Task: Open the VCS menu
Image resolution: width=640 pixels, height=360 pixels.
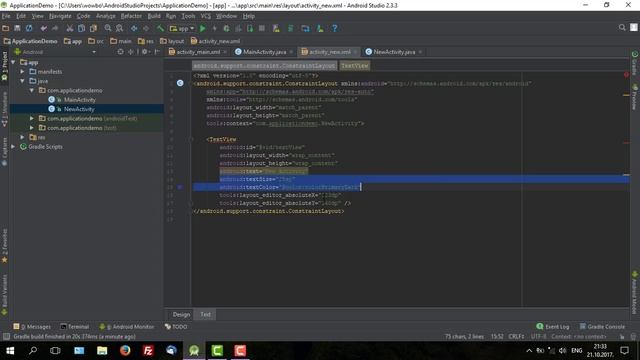Action: tap(206, 16)
